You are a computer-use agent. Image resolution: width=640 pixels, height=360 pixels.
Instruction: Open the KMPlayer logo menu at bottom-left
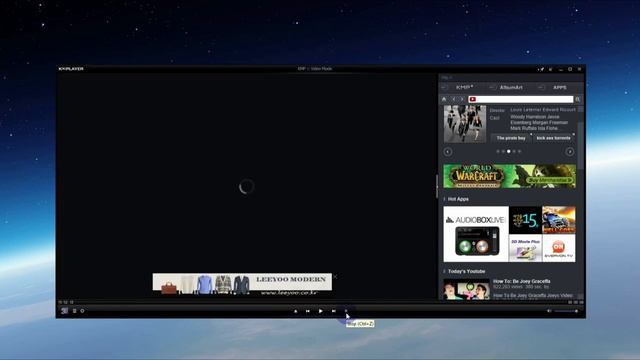pos(64,311)
